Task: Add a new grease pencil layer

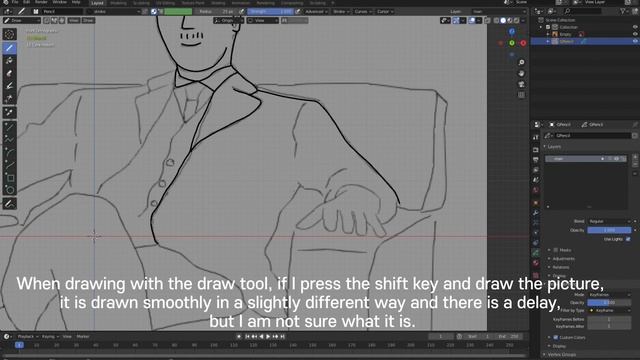Action: click(x=635, y=157)
